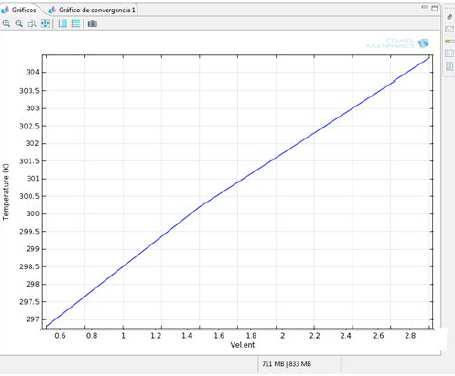The height and width of the screenshot is (376, 455).
Task: Click the memory usage status 711 MB | 833 MB
Action: (286, 364)
